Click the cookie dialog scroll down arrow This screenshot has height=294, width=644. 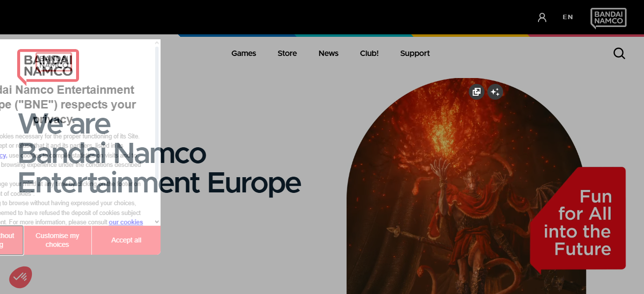coord(157,222)
